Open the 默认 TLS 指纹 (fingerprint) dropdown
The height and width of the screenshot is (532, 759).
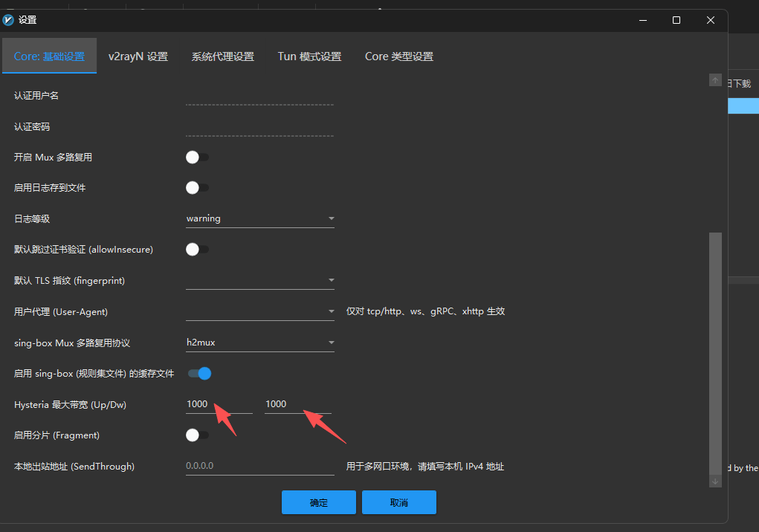(x=260, y=281)
